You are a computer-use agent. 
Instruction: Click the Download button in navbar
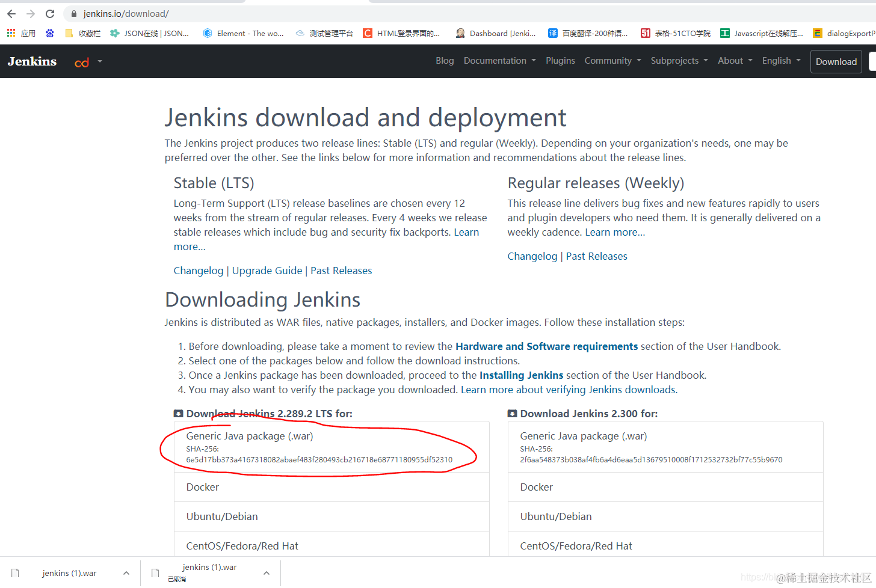[x=836, y=62]
